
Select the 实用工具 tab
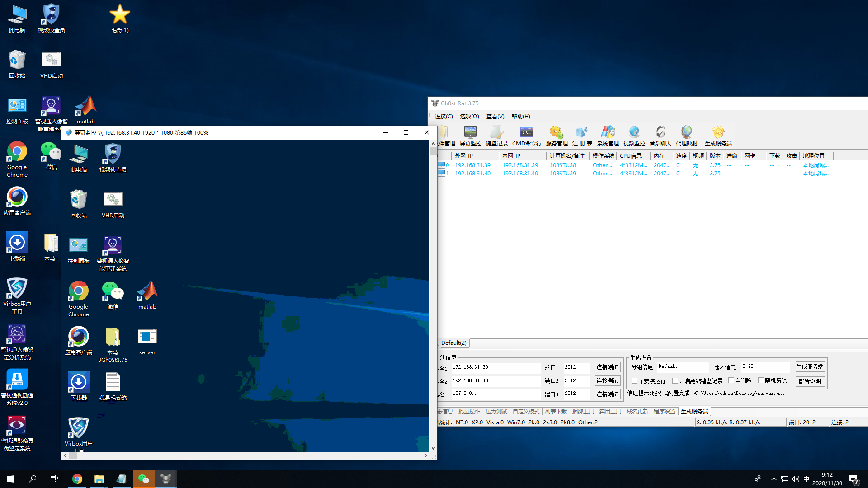[x=610, y=412]
